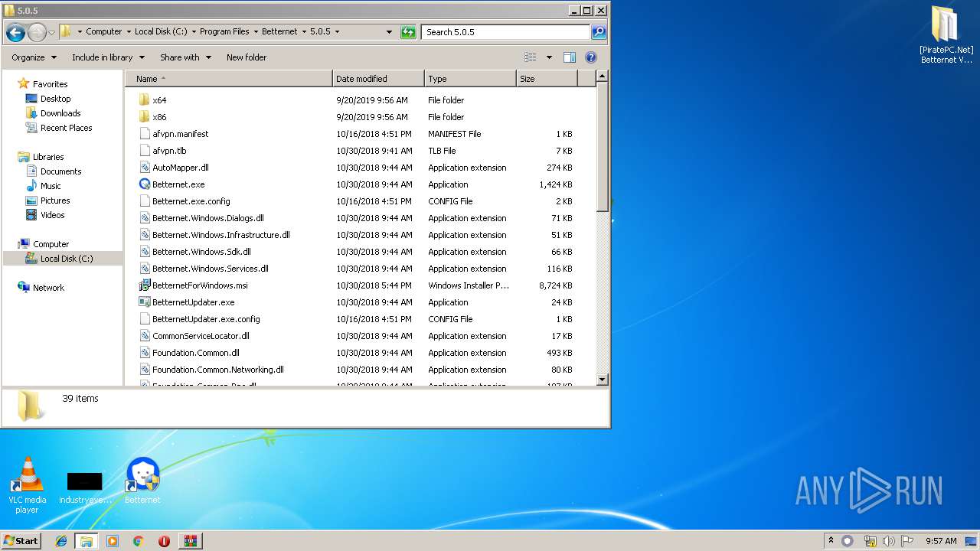Expand the arrow after Betternet breadcrumb

pos(304,32)
